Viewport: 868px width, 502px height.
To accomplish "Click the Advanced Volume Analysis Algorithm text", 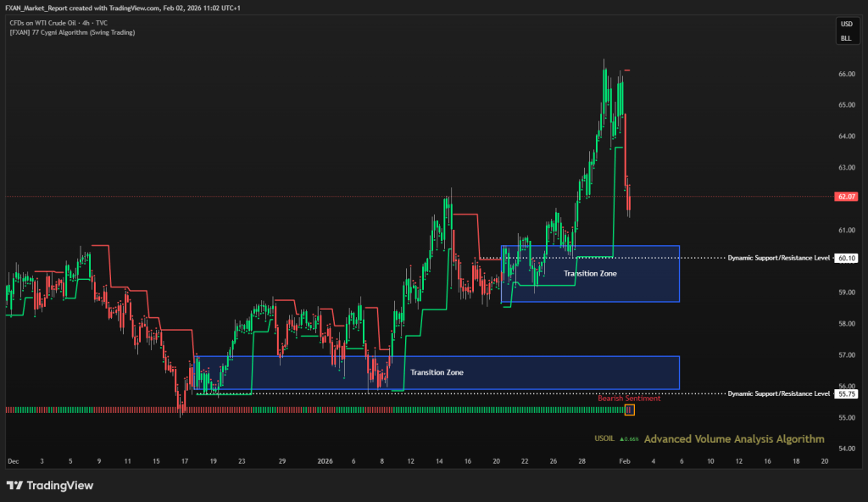I will click(733, 439).
